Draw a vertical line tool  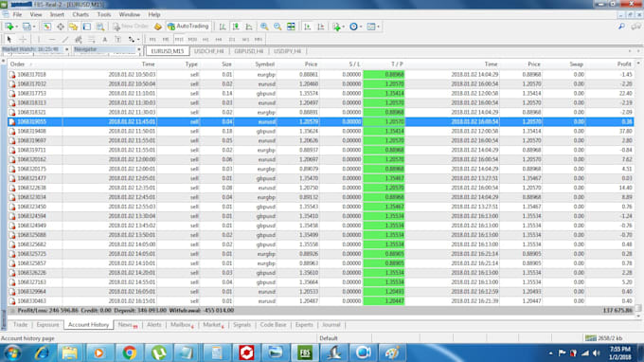pos(39,40)
